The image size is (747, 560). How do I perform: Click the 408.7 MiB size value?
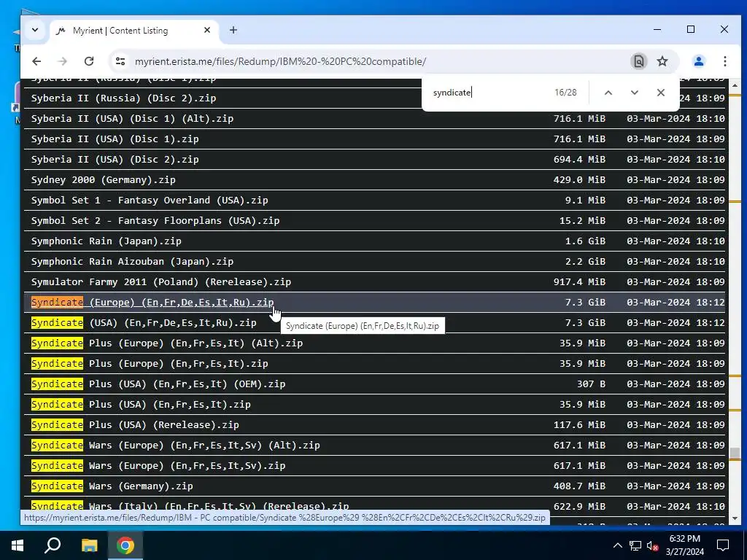(x=579, y=486)
